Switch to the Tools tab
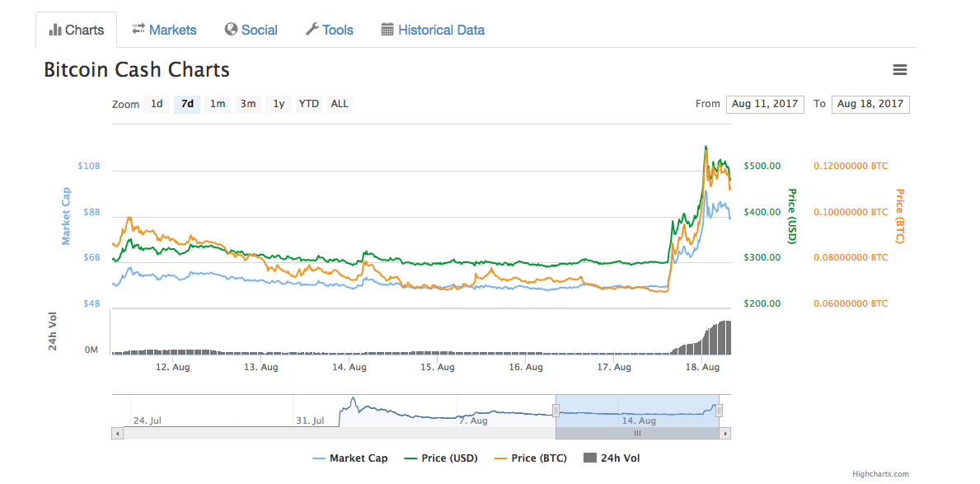 330,30
